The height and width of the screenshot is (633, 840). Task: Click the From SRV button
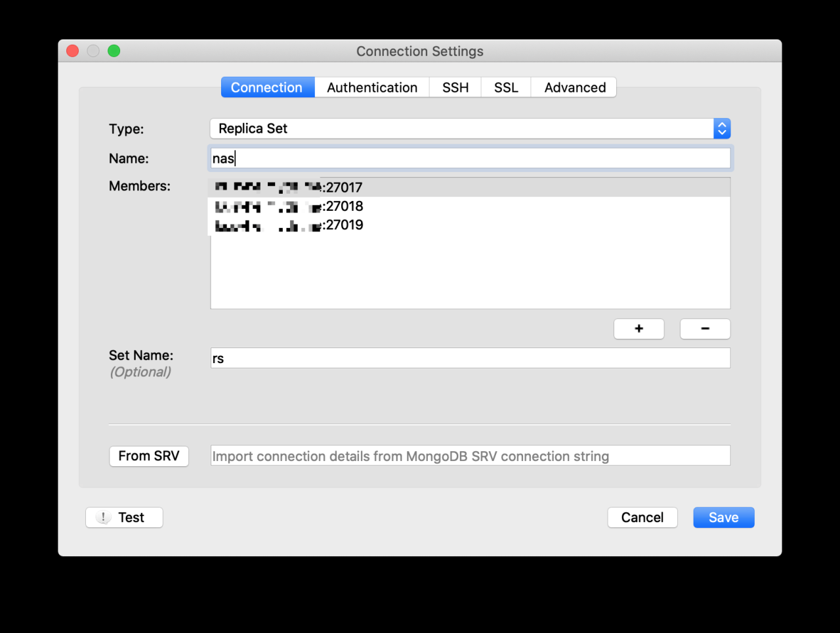tap(149, 456)
